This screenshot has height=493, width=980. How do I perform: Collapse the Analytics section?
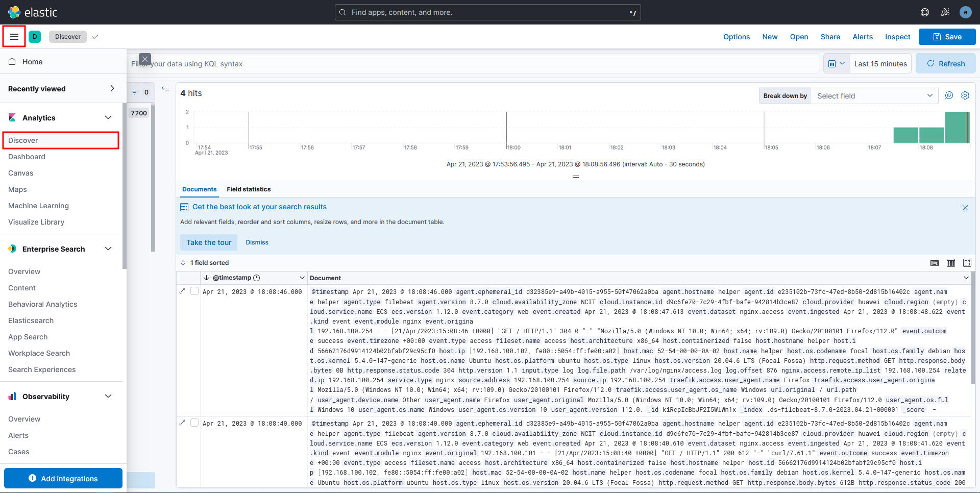(x=108, y=118)
